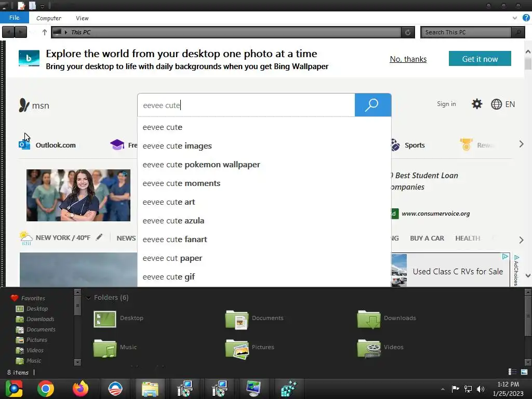Click the Sign in link
This screenshot has height=399, width=532.
click(446, 104)
